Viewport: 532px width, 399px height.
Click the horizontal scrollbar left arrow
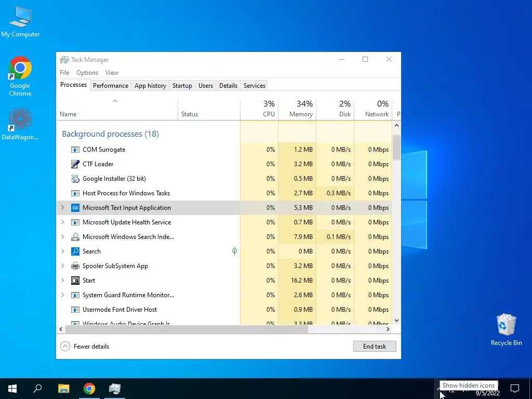click(x=61, y=329)
